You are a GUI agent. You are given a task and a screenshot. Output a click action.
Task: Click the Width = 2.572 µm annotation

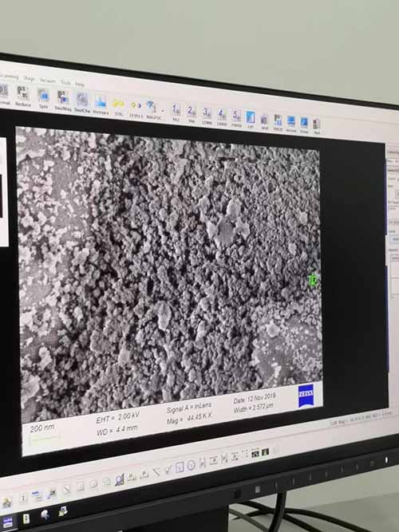click(253, 408)
